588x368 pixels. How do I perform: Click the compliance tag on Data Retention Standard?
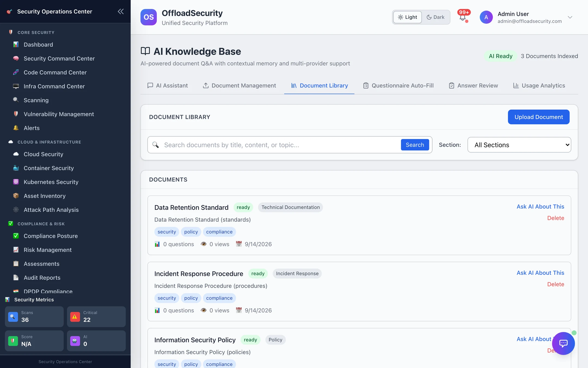click(219, 232)
